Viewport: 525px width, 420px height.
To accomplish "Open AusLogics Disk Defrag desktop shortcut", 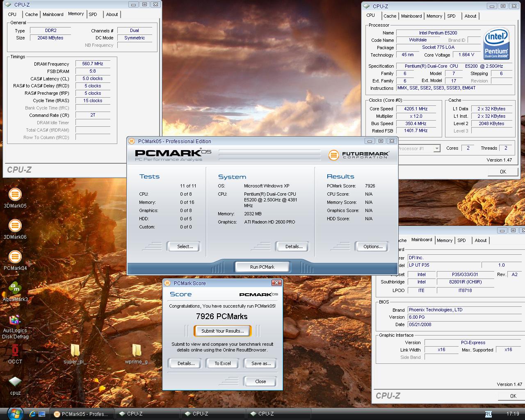I will (x=15, y=326).
